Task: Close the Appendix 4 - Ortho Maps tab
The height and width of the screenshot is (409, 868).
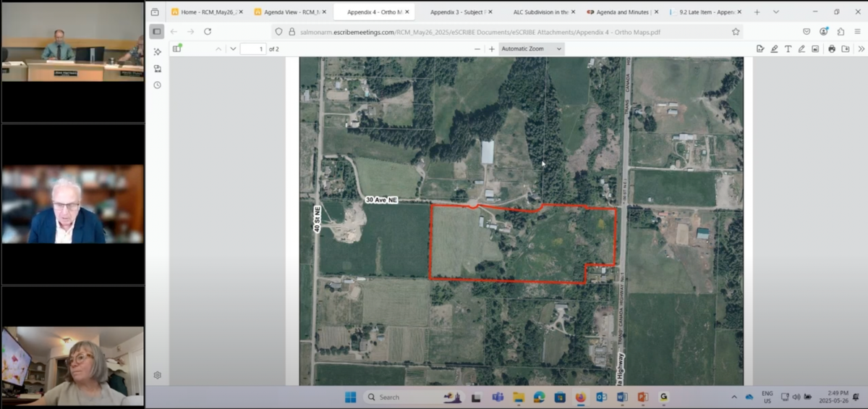Action: coord(407,12)
